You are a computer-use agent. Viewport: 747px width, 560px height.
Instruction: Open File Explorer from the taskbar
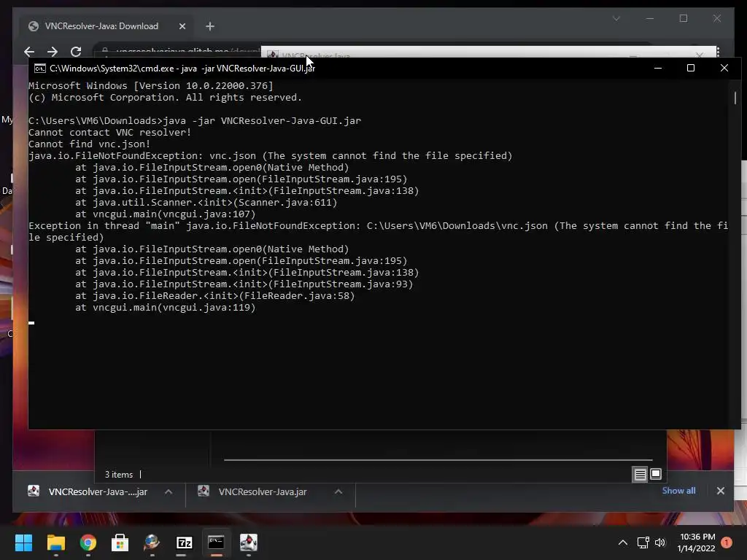click(x=55, y=542)
